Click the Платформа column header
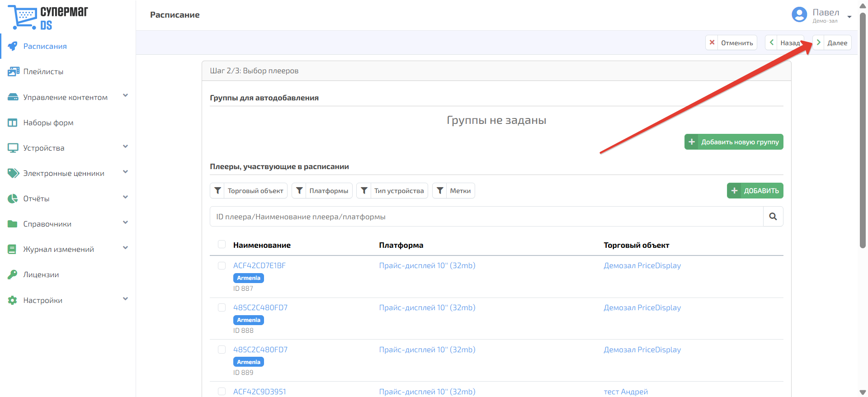 pyautogui.click(x=401, y=245)
